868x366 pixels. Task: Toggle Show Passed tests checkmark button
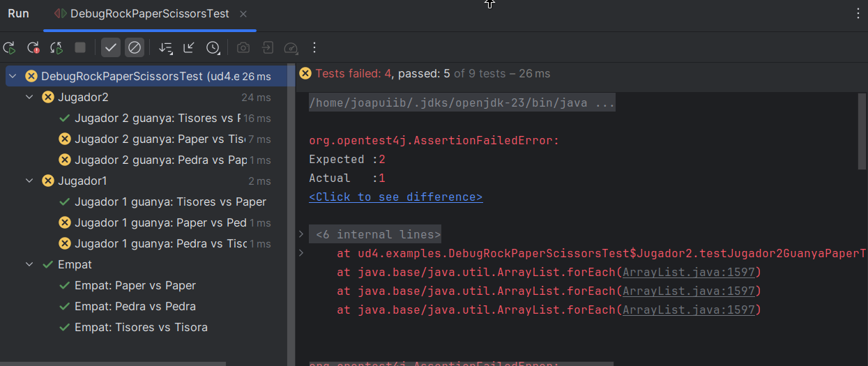click(110, 48)
